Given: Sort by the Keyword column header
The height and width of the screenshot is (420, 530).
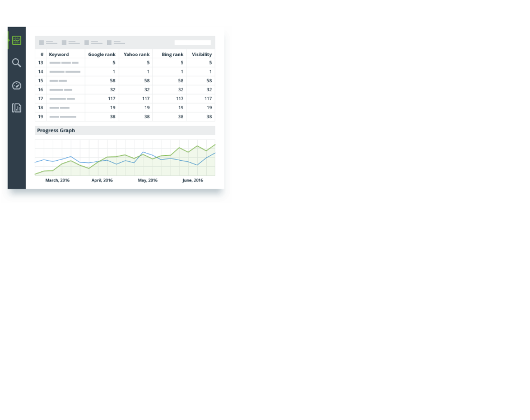Looking at the screenshot, I should (x=59, y=54).
